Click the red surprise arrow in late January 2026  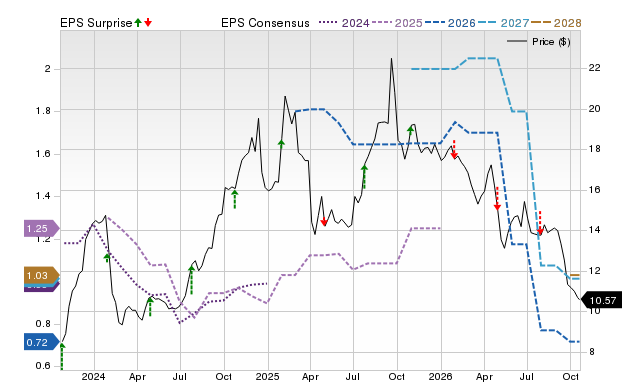pos(454,149)
